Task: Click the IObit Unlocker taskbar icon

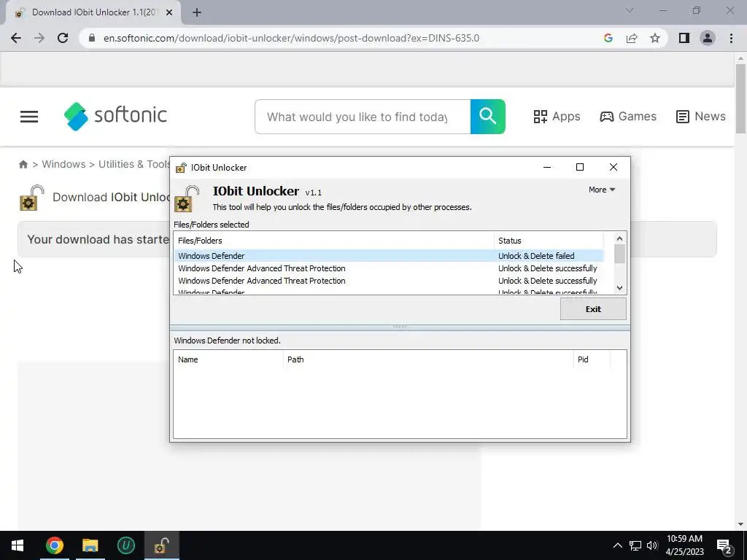Action: pos(162,545)
